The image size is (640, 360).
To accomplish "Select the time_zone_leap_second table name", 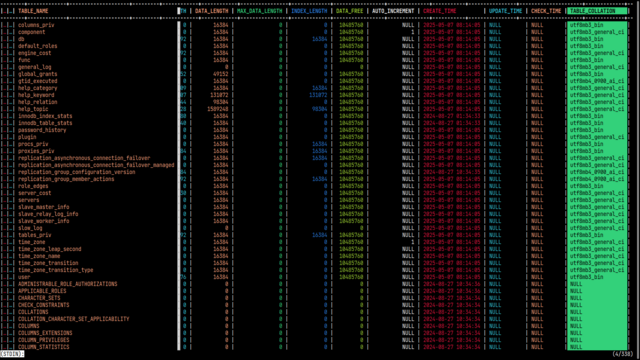I will pyautogui.click(x=49, y=249).
